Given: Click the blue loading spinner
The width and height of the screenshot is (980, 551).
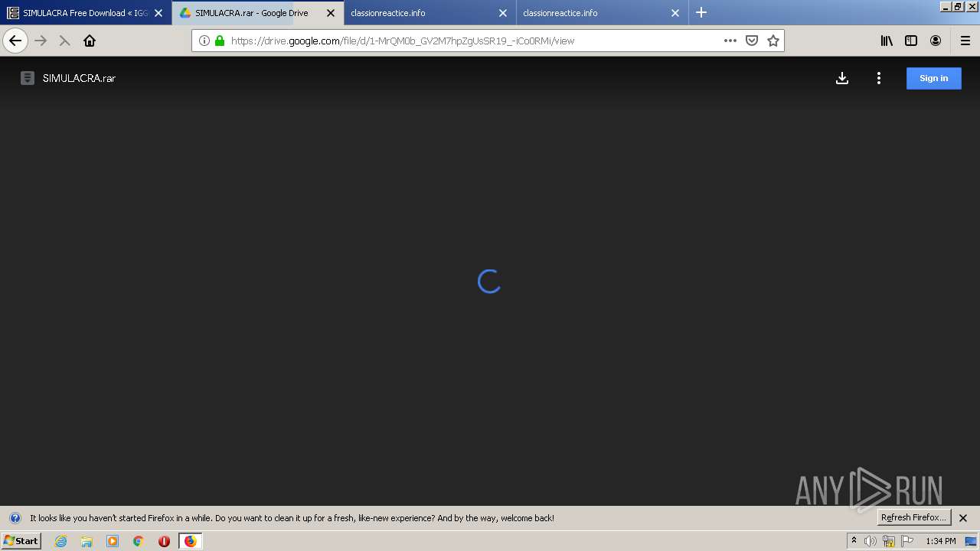Looking at the screenshot, I should 489,282.
